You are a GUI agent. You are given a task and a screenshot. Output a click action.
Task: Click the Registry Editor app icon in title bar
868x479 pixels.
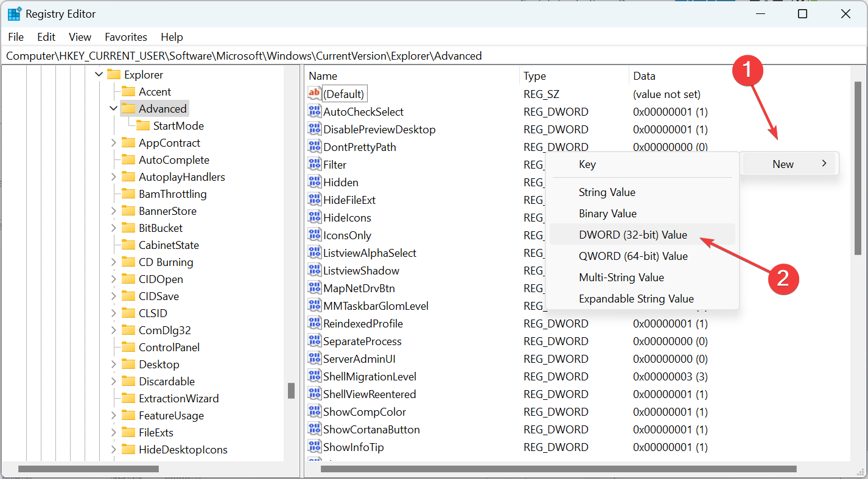(x=15, y=13)
